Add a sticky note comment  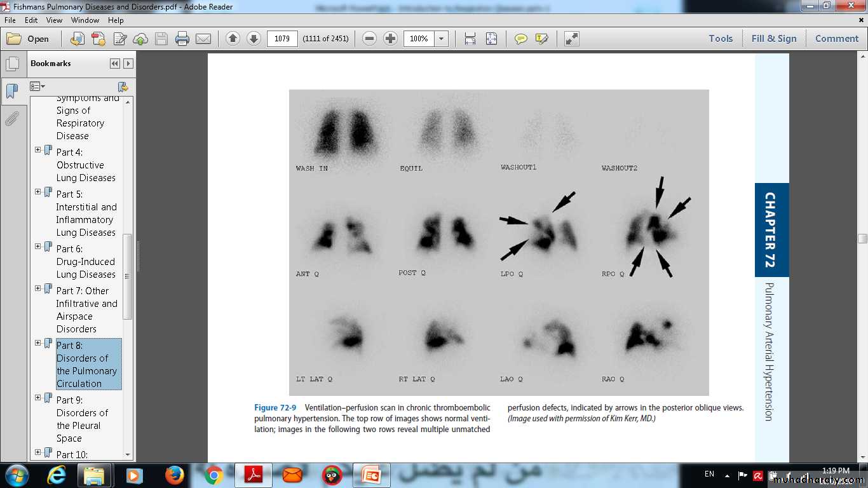521,39
